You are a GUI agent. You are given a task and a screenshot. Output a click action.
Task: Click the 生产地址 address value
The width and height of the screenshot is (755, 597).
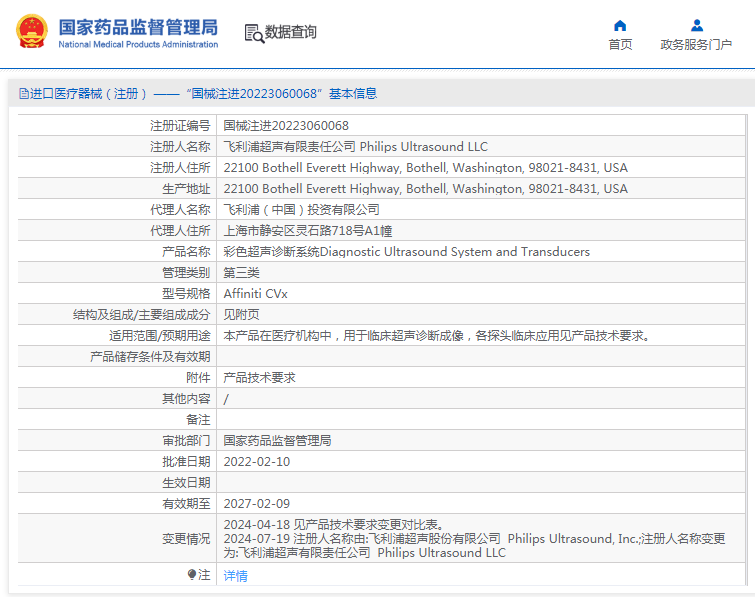(x=426, y=189)
